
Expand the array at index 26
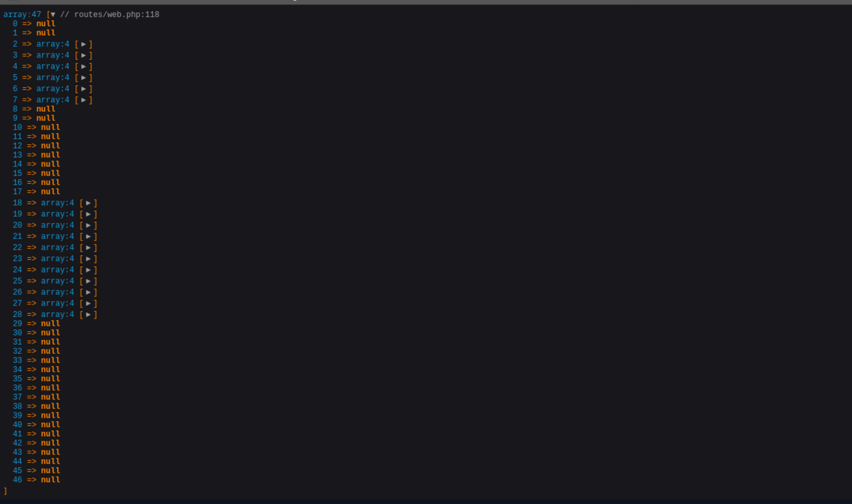pyautogui.click(x=88, y=293)
